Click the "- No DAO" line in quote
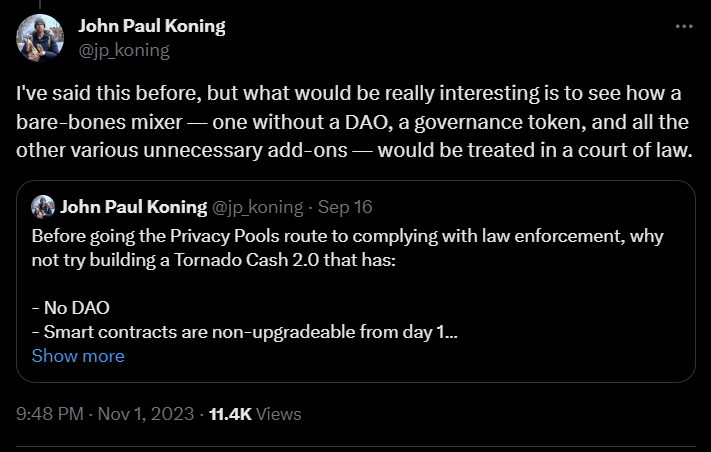The height and width of the screenshot is (452, 711). pos(70,308)
